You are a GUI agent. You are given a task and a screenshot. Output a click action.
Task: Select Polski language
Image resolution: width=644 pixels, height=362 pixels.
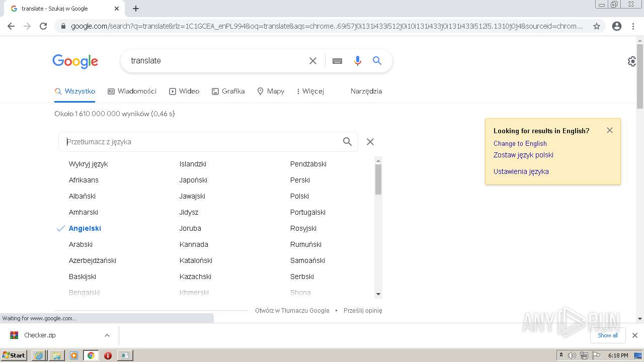(x=299, y=196)
